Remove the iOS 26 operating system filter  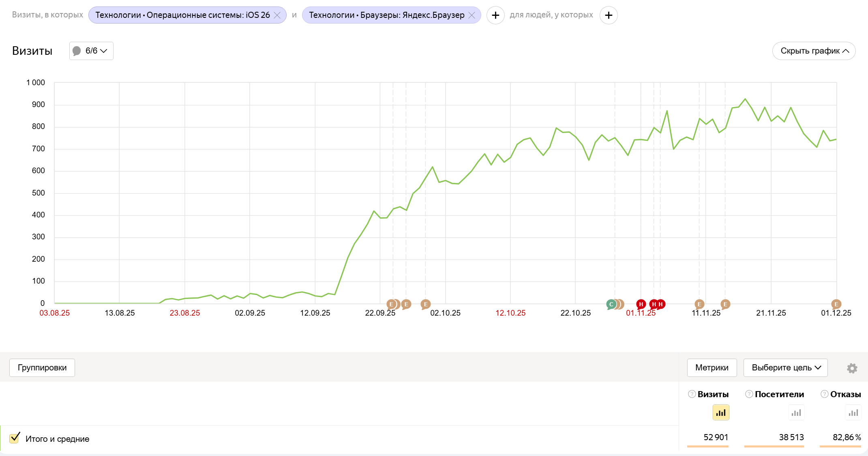pyautogui.click(x=277, y=15)
